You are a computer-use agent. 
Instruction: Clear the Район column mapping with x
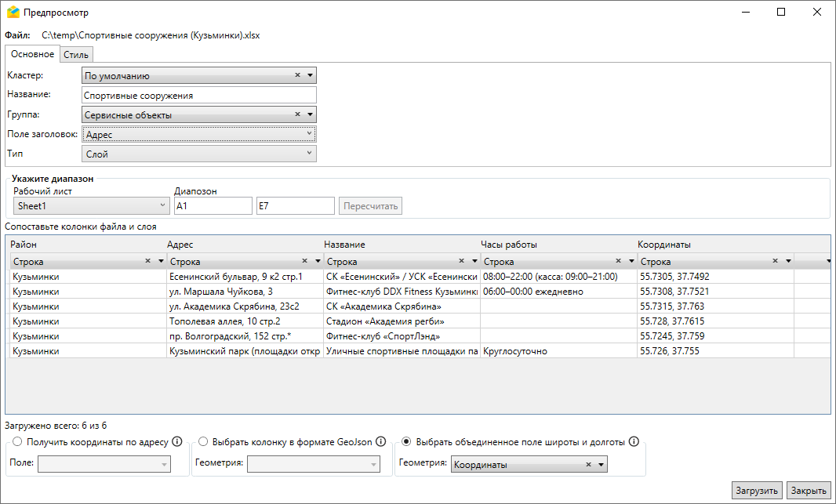tap(147, 261)
